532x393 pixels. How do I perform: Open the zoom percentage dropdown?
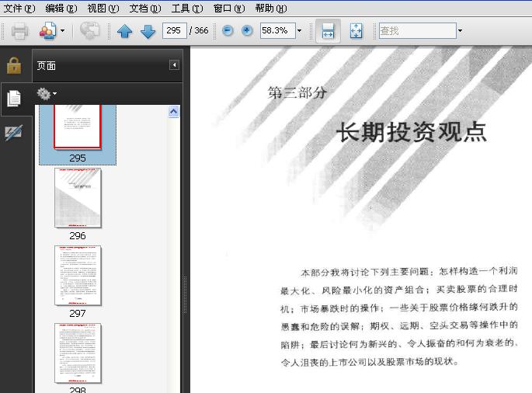299,31
